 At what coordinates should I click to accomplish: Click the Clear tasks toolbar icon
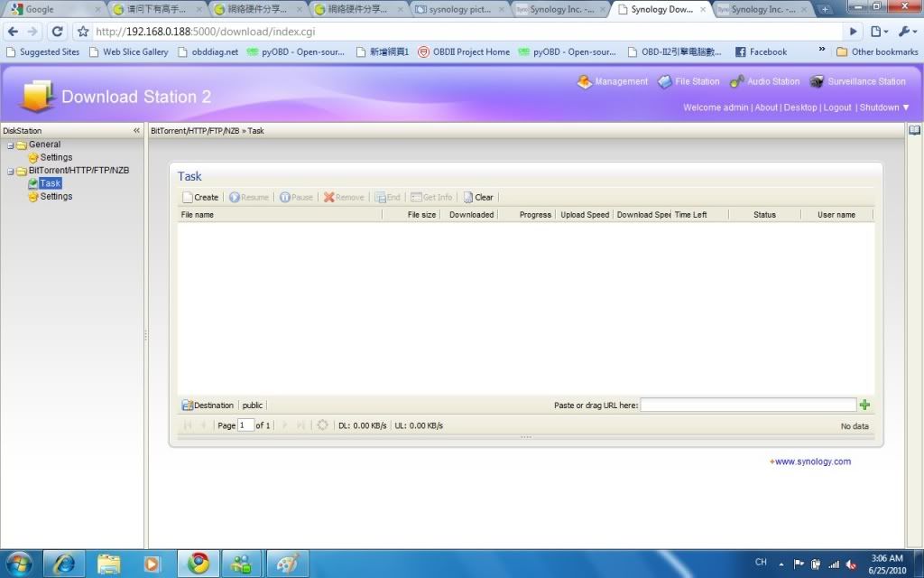pos(478,197)
